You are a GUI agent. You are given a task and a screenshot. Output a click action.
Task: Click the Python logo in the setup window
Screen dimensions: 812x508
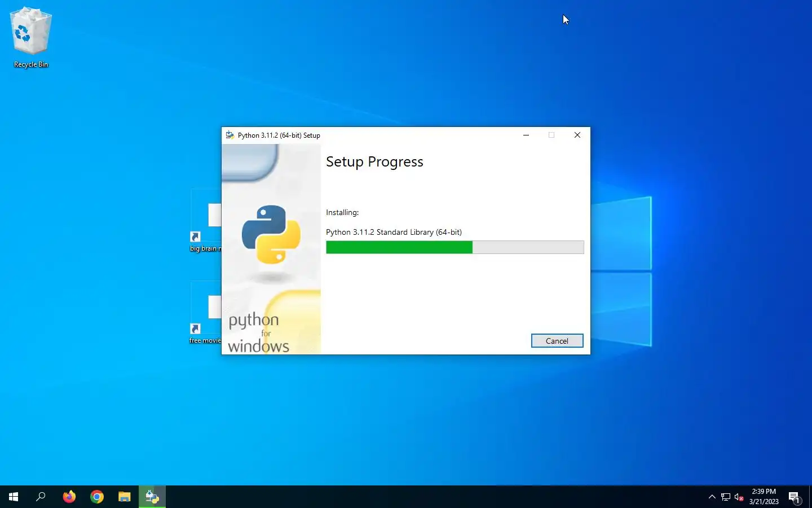271,234
